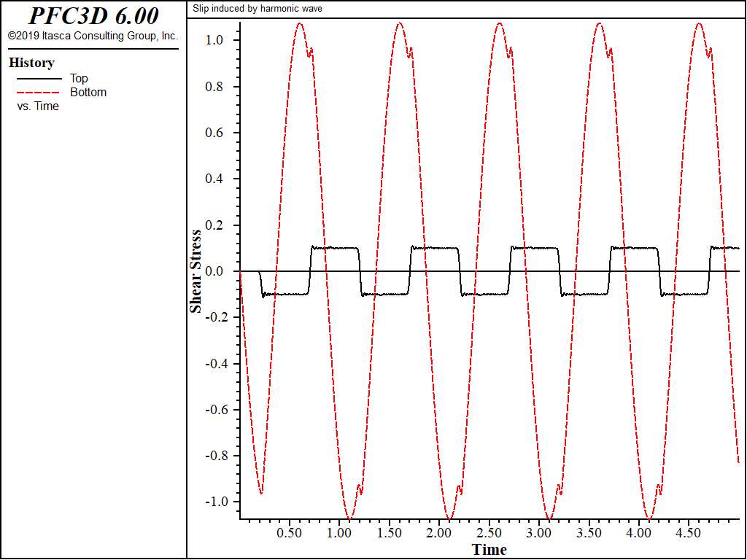Screen dimensions: 747x560
Task: Click the dashed red Bottom line sample
Action: click(39, 93)
